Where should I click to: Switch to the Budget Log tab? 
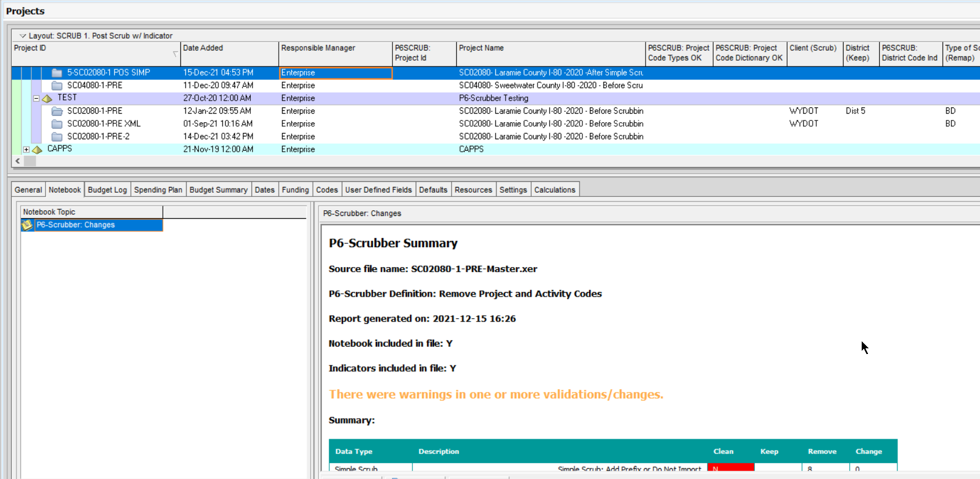click(107, 190)
